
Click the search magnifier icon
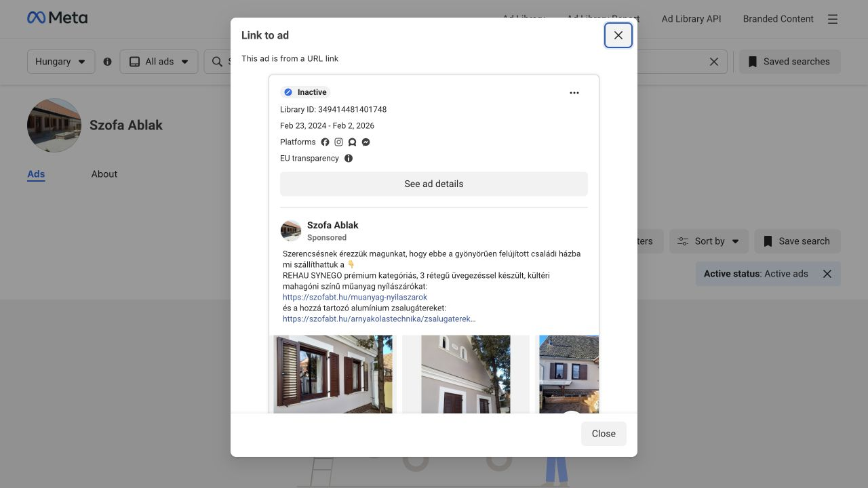pyautogui.click(x=217, y=62)
